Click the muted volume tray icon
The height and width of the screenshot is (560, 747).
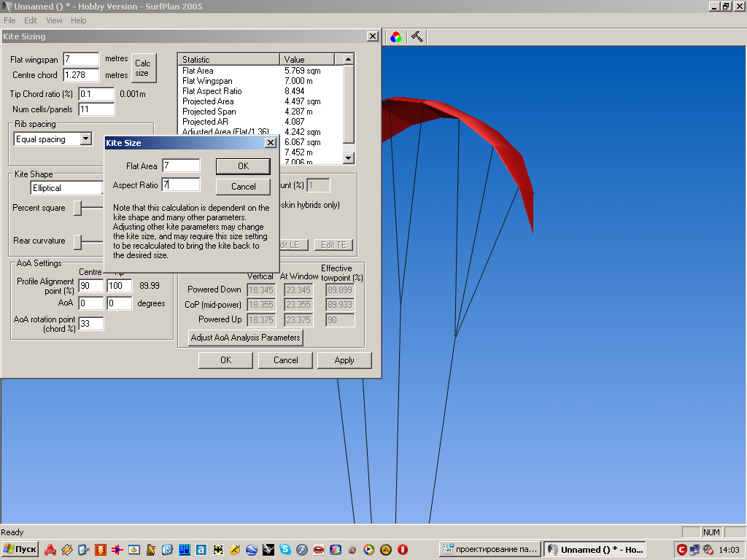708,549
